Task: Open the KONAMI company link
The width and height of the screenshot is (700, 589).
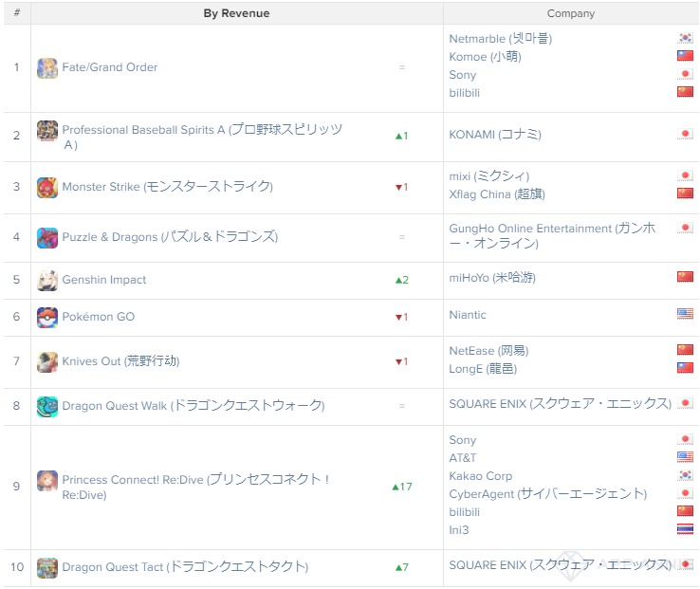Action: point(495,134)
